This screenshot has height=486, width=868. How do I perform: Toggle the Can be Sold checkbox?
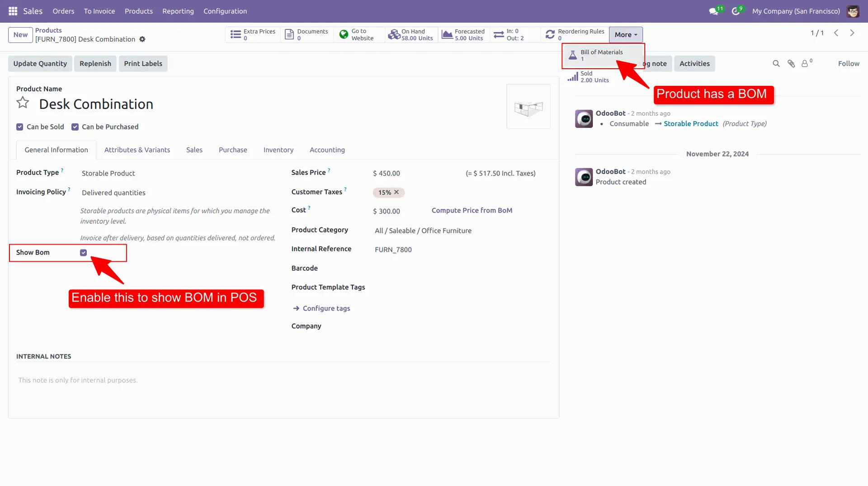coord(20,127)
